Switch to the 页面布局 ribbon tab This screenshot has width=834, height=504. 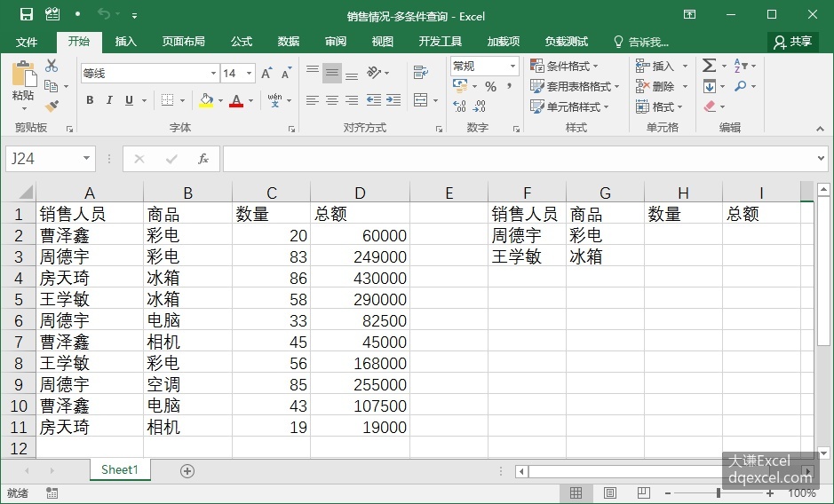[x=183, y=42]
